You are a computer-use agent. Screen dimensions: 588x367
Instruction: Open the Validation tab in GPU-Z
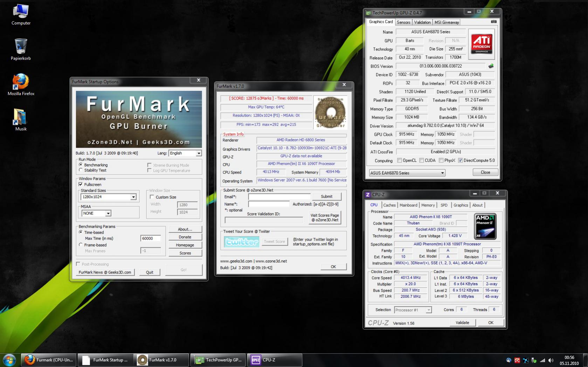coord(422,22)
